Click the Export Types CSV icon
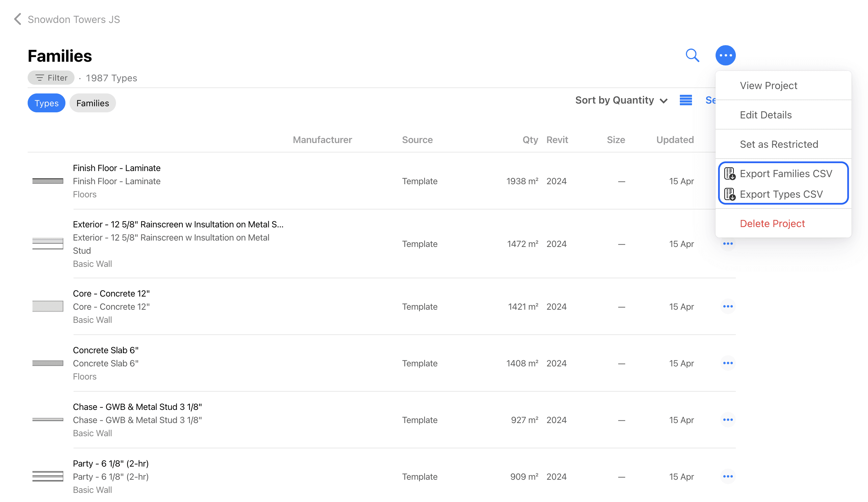Viewport: 868px width, 502px height. point(729,194)
